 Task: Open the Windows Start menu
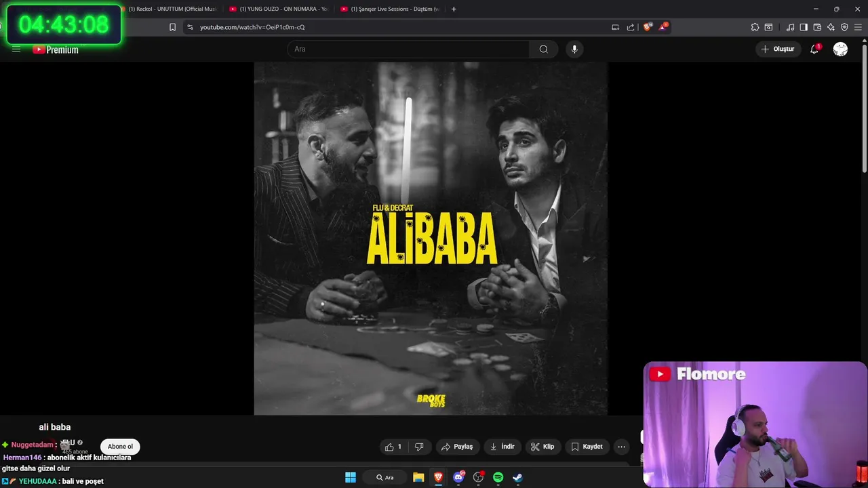pos(351,477)
